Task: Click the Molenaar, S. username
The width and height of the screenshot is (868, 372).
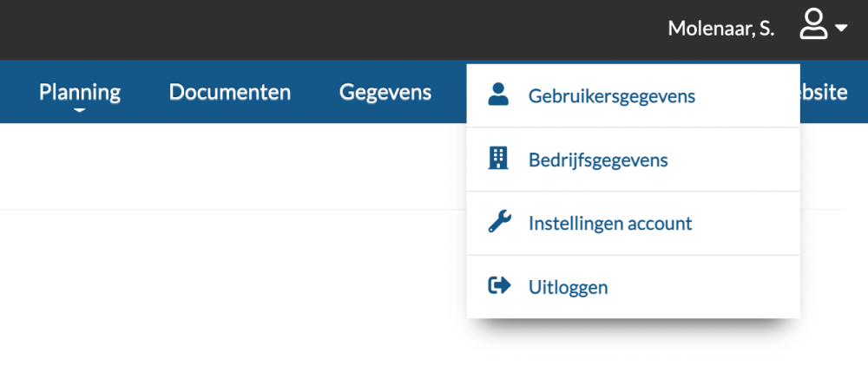Action: pyautogui.click(x=720, y=29)
